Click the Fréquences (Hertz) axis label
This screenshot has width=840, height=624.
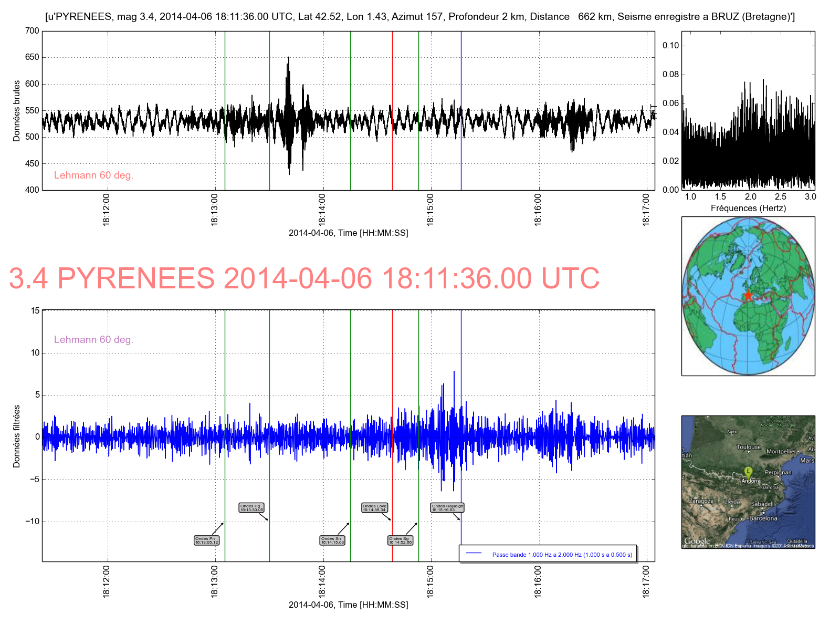pyautogui.click(x=748, y=208)
